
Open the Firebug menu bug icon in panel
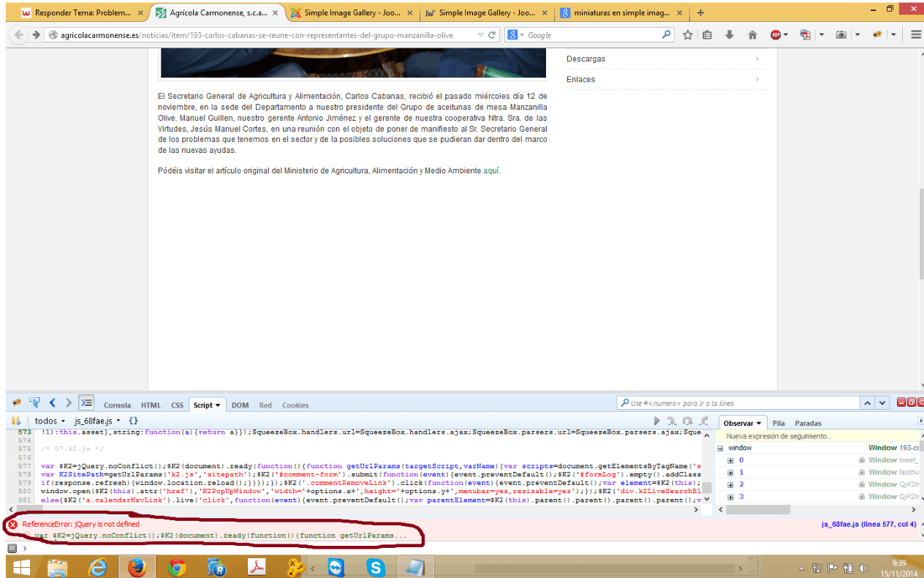(x=17, y=403)
